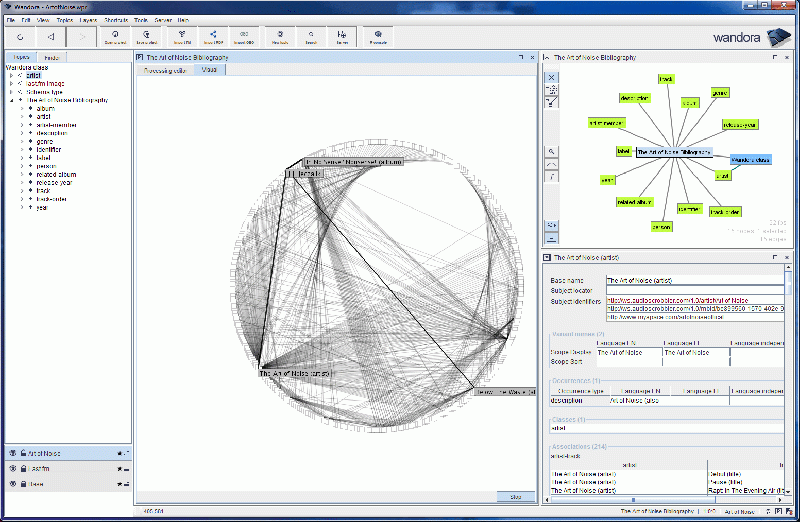The height and width of the screenshot is (522, 800).
Task: Click the zoom magnifier tool in graph panel
Action: click(x=551, y=151)
